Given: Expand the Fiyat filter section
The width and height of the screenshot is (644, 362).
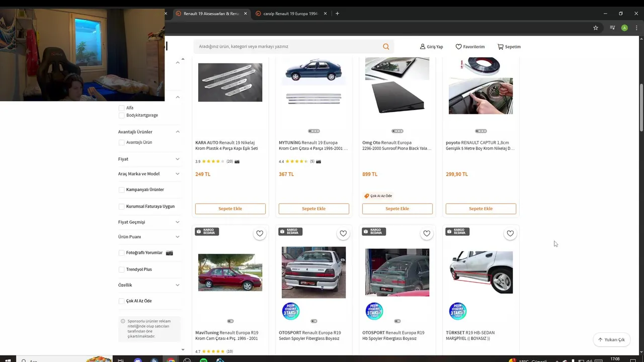Looking at the screenshot, I should [x=178, y=159].
